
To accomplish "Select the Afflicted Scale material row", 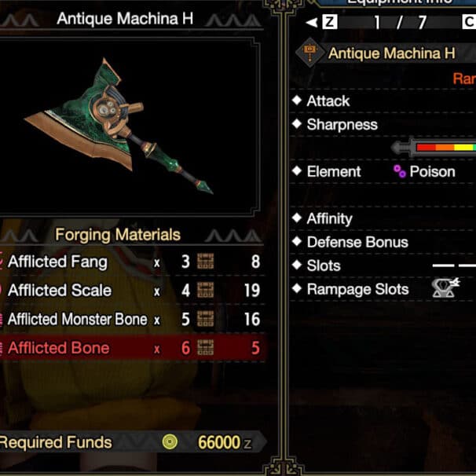I will (133, 290).
